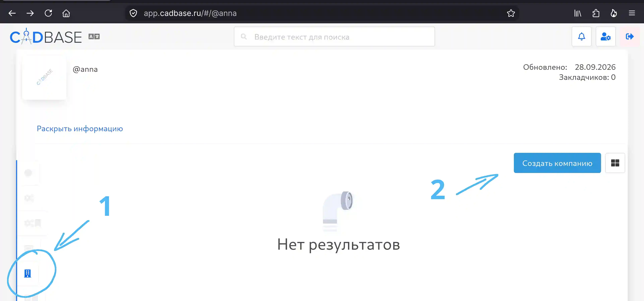Screen dimensions: 644x301
Task: Click the flame icon in the browser toolbar
Action: [614, 13]
